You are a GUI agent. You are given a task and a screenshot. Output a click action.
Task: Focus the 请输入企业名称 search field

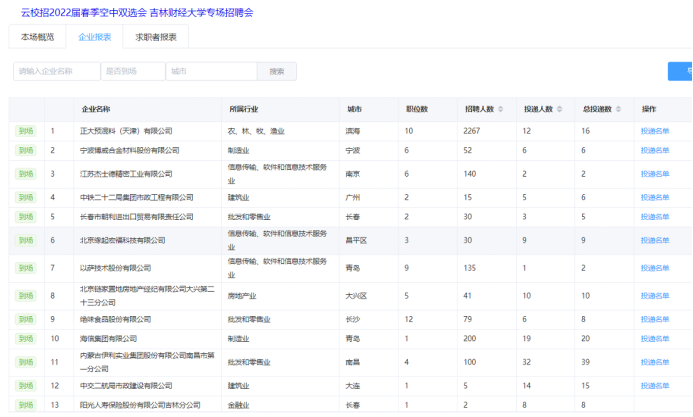pyautogui.click(x=57, y=71)
